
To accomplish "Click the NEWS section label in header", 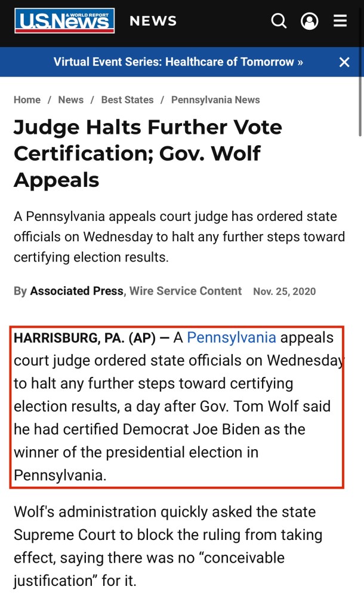I will [153, 22].
